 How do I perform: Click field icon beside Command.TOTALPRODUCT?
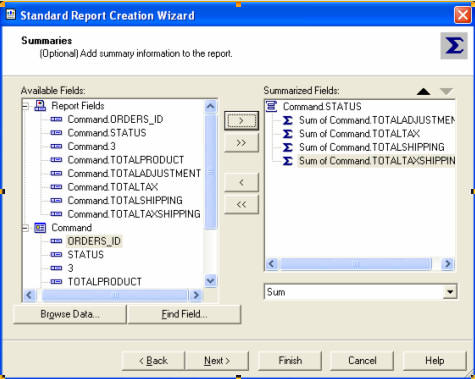56,160
